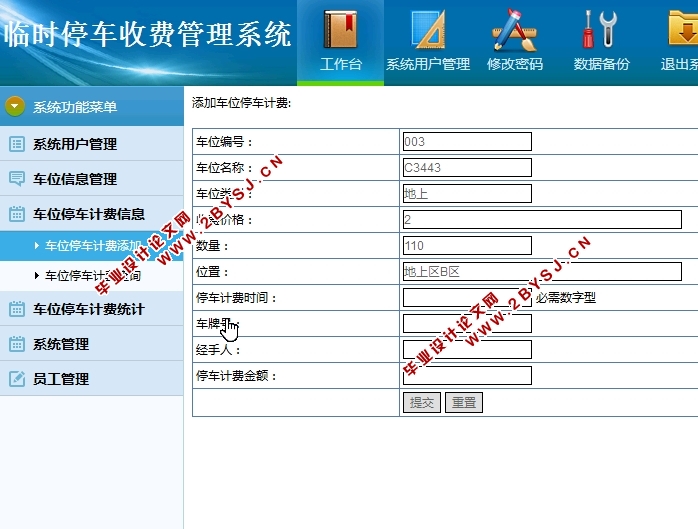
Task: Focus the 车位名称 field showing C3443
Action: [x=467, y=167]
